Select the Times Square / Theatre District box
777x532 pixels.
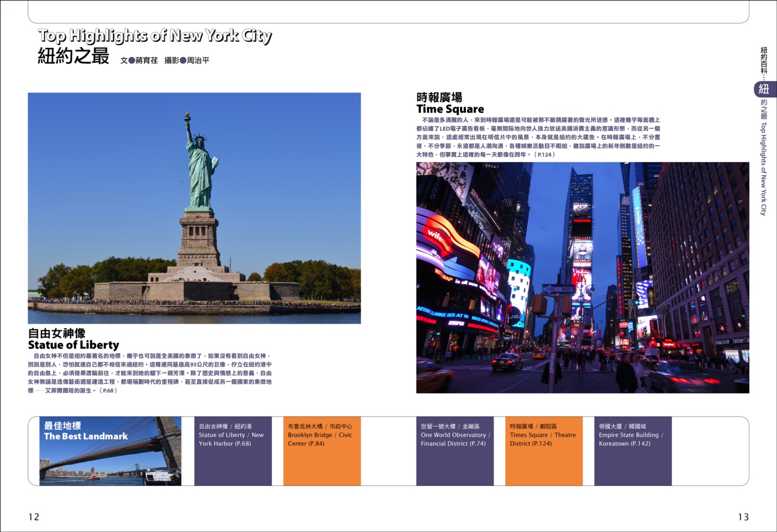coord(544,451)
